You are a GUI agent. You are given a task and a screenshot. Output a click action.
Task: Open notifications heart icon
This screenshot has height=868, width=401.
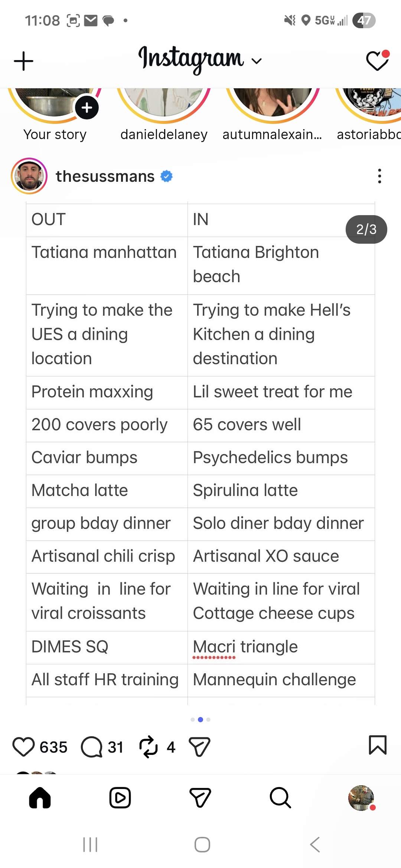[x=377, y=61]
